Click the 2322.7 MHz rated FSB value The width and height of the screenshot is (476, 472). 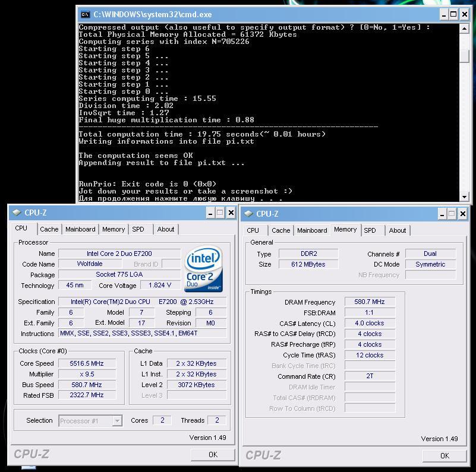coord(87,395)
